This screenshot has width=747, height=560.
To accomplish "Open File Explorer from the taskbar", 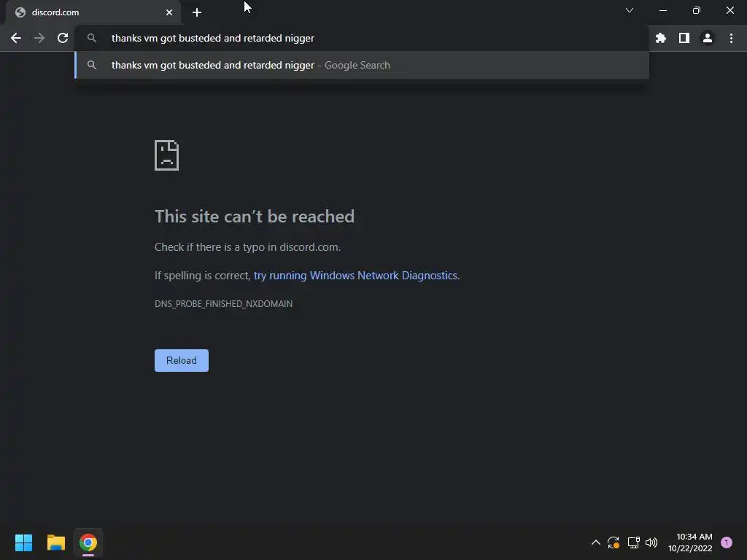I will [x=55, y=542].
